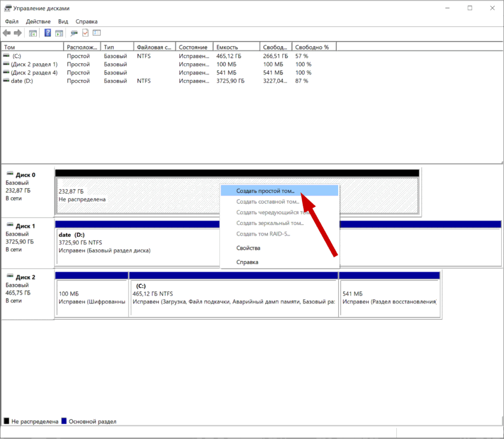
Task: Sort by the Состояние column header
Action: 194,47
